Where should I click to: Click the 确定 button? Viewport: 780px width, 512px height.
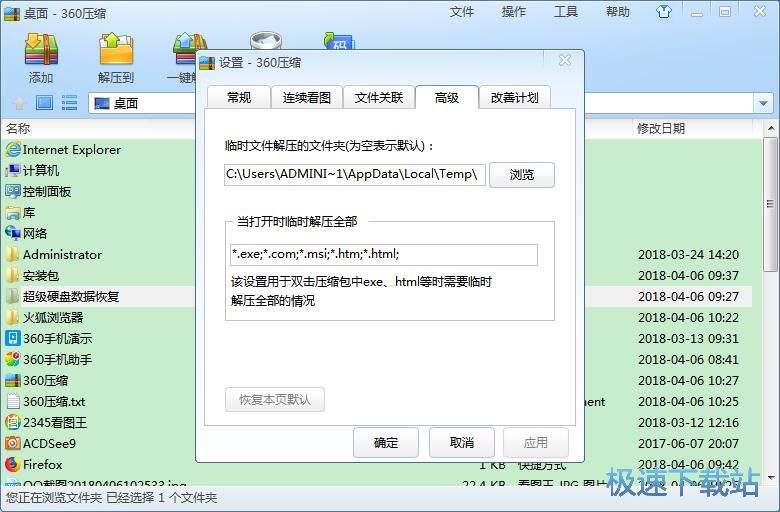point(386,442)
